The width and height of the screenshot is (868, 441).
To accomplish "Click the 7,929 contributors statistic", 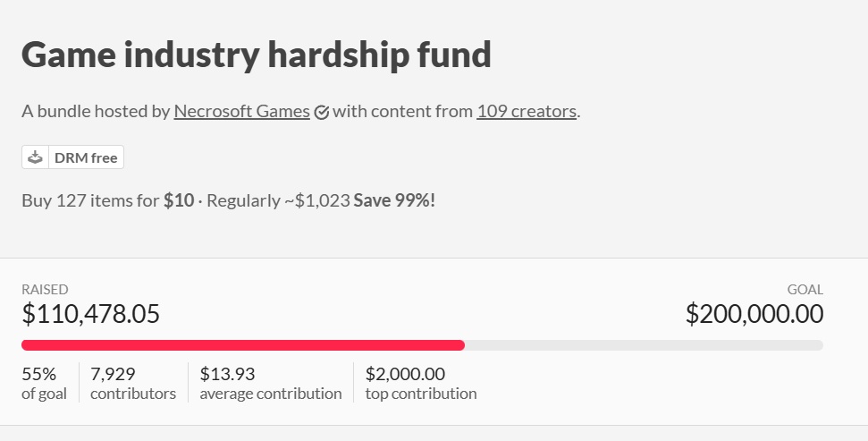I will click(133, 383).
